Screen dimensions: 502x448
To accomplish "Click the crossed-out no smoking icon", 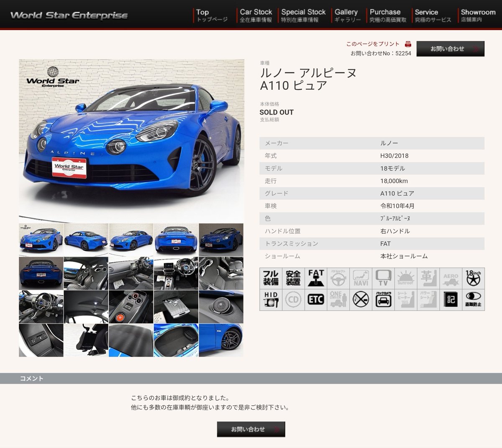I will pyautogui.click(x=361, y=300).
